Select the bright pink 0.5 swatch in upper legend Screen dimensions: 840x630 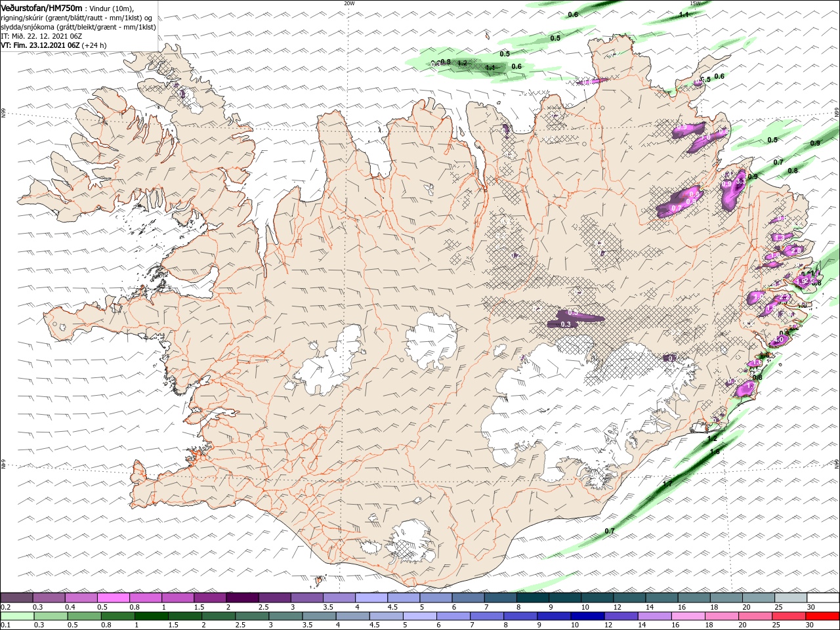click(113, 597)
